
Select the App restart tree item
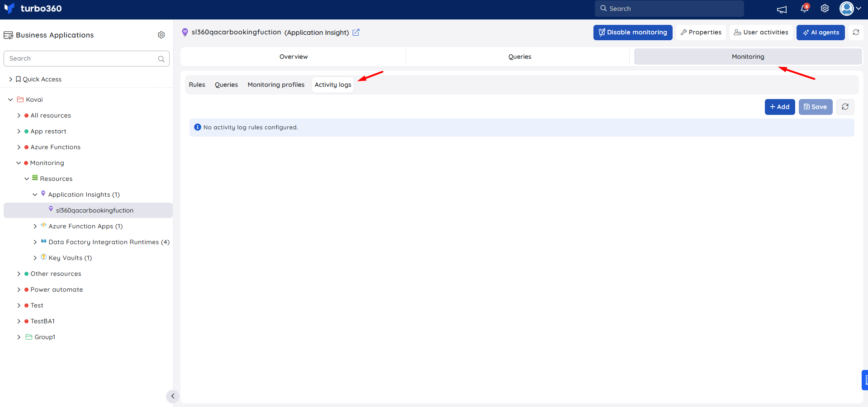[x=48, y=132]
